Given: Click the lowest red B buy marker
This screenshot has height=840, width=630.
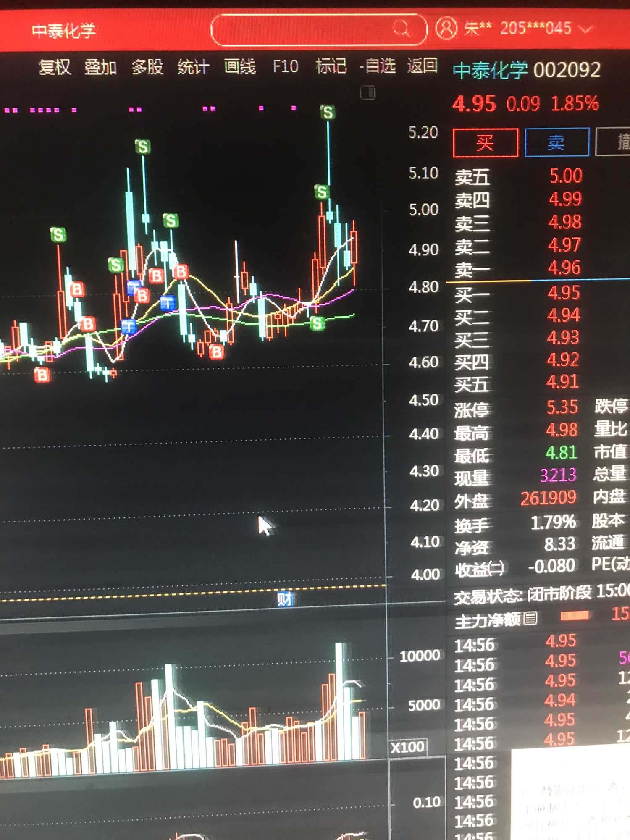Looking at the screenshot, I should 42,375.
